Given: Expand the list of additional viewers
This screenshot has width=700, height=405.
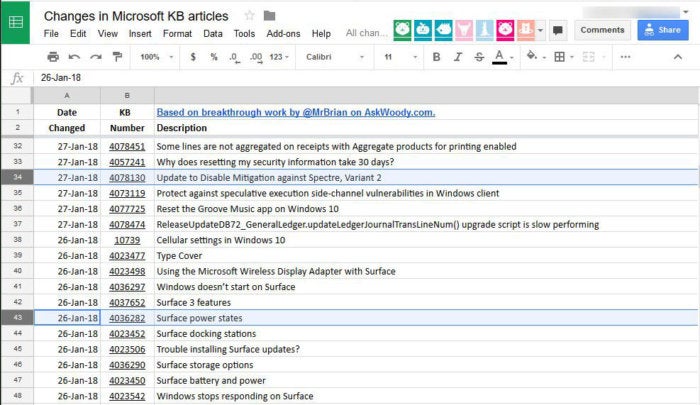Looking at the screenshot, I should click(x=540, y=30).
